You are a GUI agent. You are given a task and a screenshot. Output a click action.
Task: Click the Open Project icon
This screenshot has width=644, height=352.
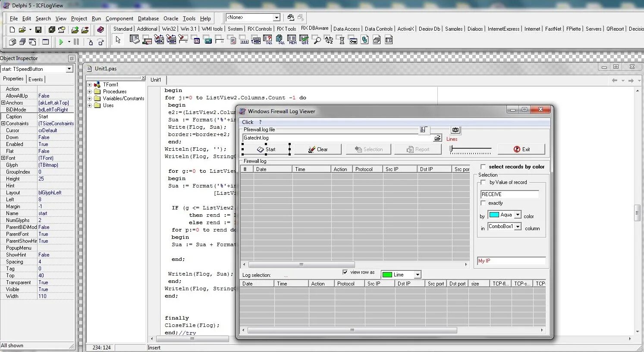(x=62, y=30)
